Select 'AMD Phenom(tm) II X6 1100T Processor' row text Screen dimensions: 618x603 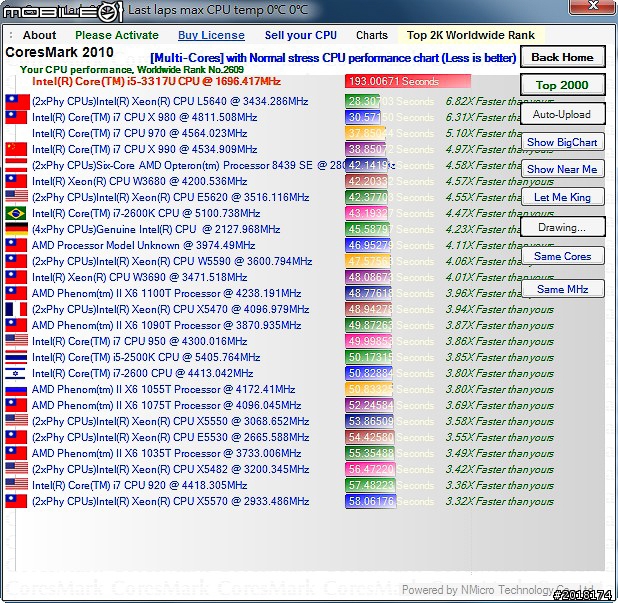pyautogui.click(x=166, y=293)
